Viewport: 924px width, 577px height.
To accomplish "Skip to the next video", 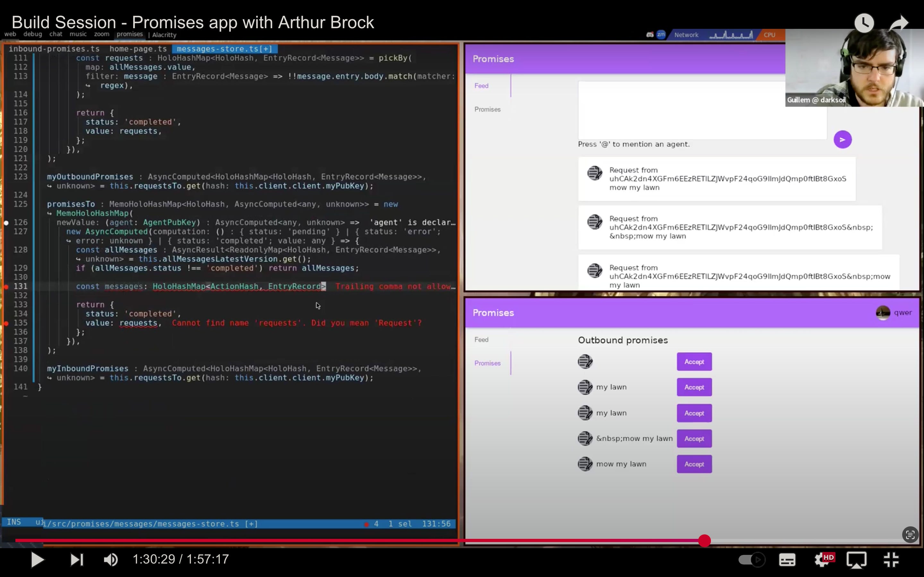I will coord(77,559).
